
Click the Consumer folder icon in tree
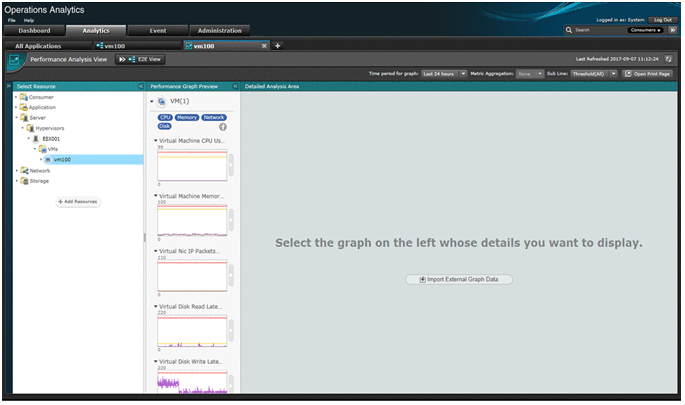click(x=24, y=97)
